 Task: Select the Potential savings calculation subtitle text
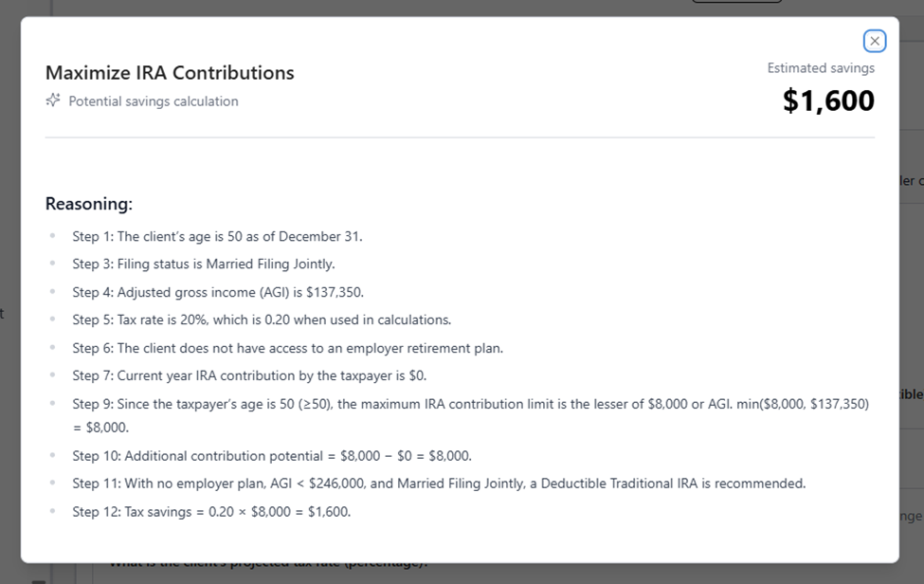(x=154, y=101)
